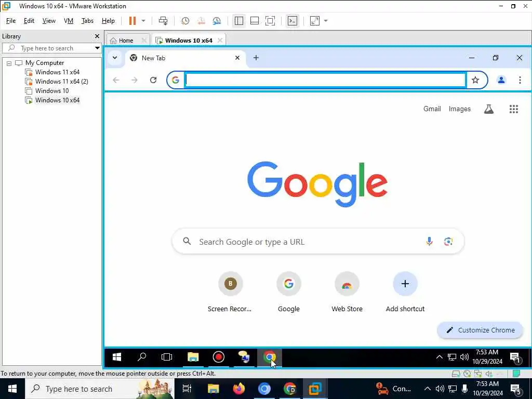
Task: Enter full screen mode via toolbar icon
Action: click(x=270, y=21)
